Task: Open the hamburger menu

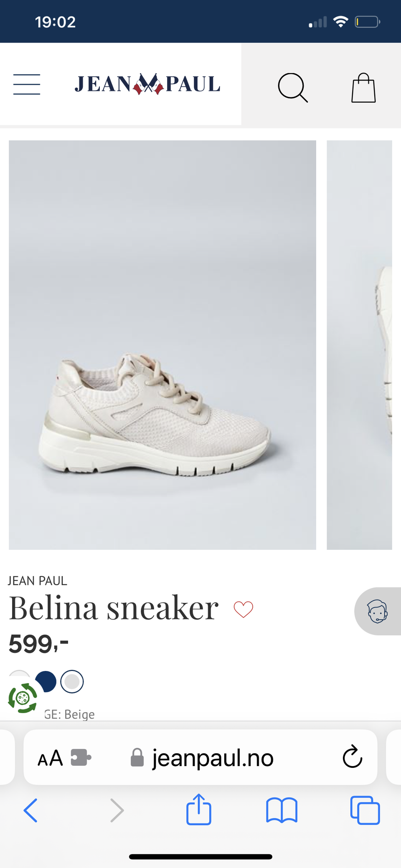Action: [x=27, y=84]
